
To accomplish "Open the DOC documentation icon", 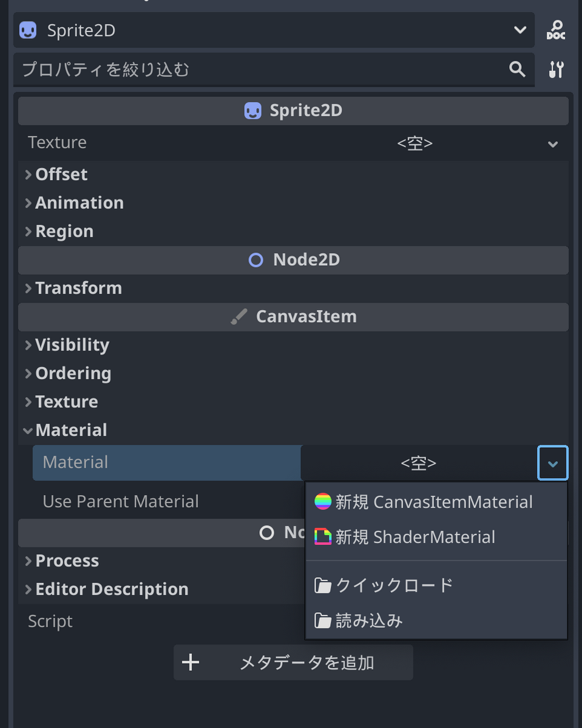I will (555, 30).
